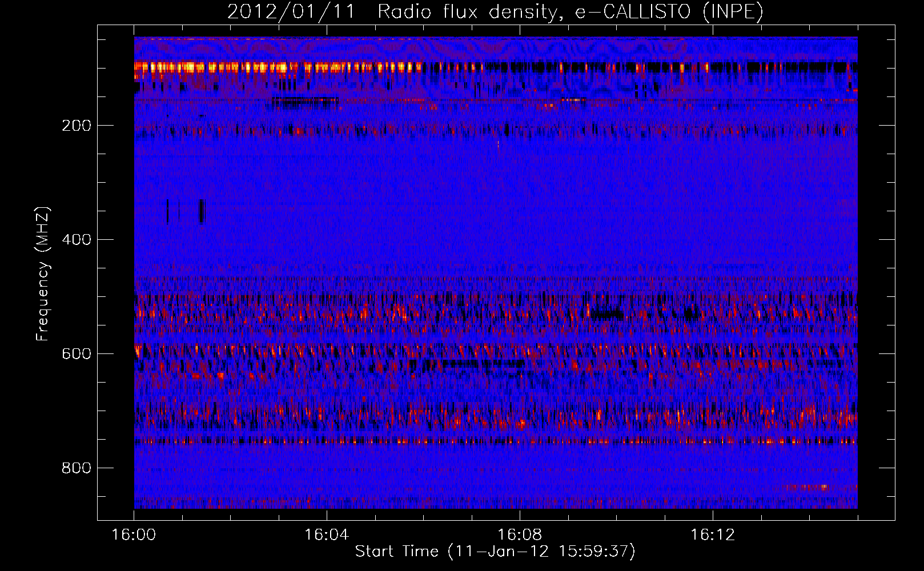
Task: Click the plot title 'Radio flux density, e-CALLISTO (INPE)'
Action: [x=570, y=11]
